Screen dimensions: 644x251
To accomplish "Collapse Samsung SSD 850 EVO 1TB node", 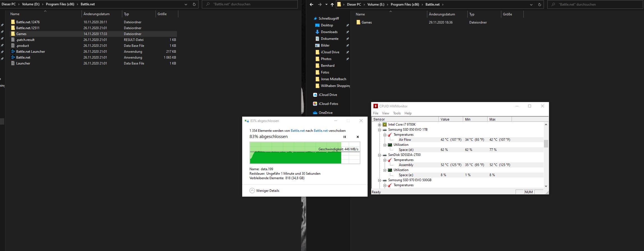I will pos(379,130).
